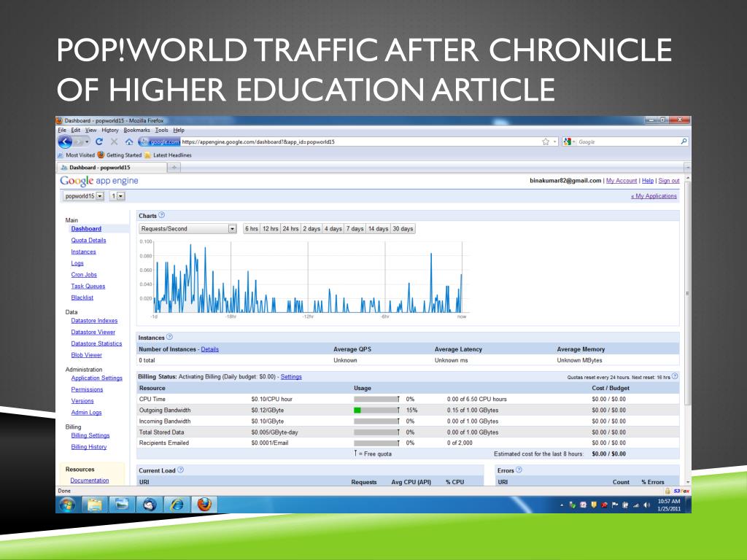
Task: Click the stop loading X icon
Action: tap(114, 141)
